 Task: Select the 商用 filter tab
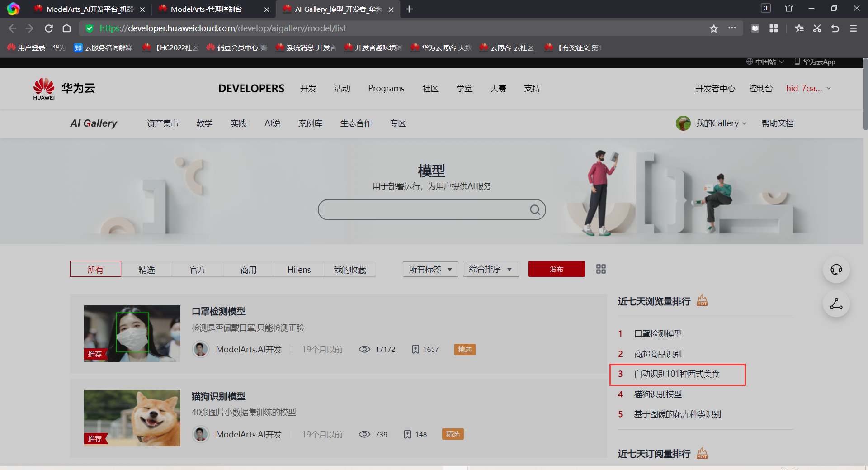[248, 269]
